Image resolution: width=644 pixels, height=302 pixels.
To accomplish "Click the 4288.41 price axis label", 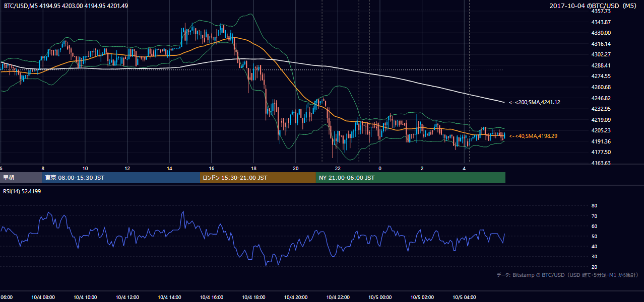I will pyautogui.click(x=601, y=65).
